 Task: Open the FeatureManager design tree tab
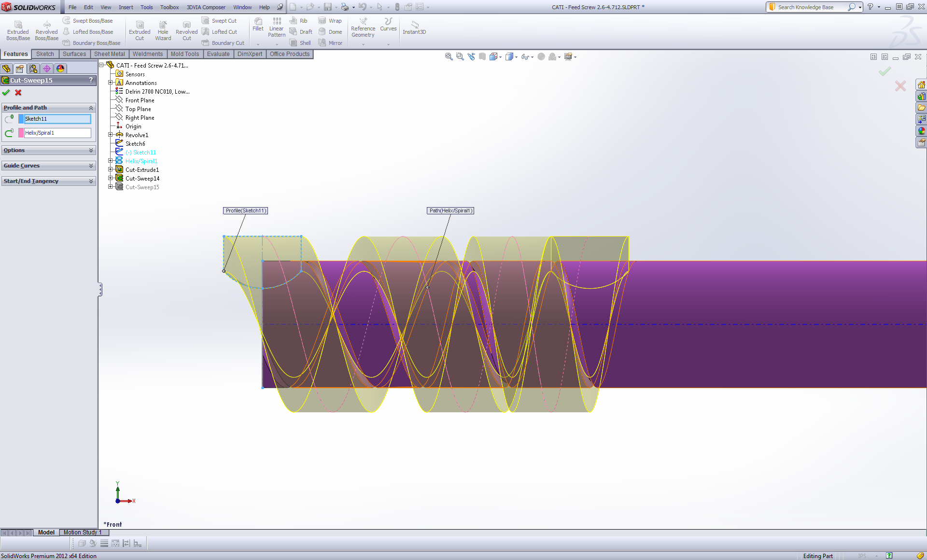(x=6, y=69)
